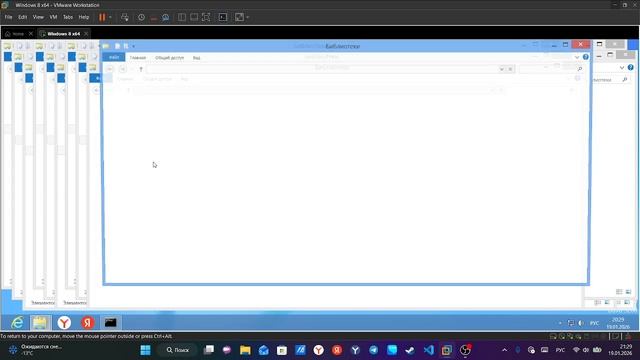The width and height of the screenshot is (640, 360).
Task: Open the Главная ribbon tab
Action: [138, 58]
